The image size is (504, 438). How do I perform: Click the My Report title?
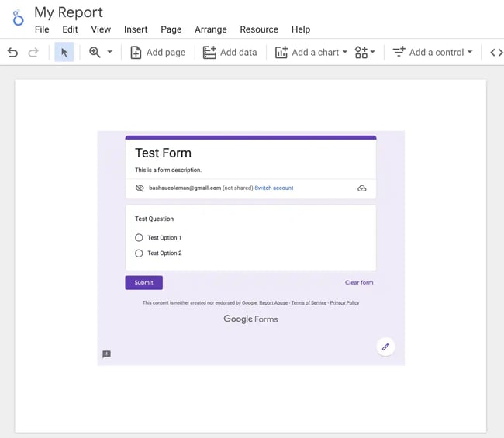coord(68,12)
